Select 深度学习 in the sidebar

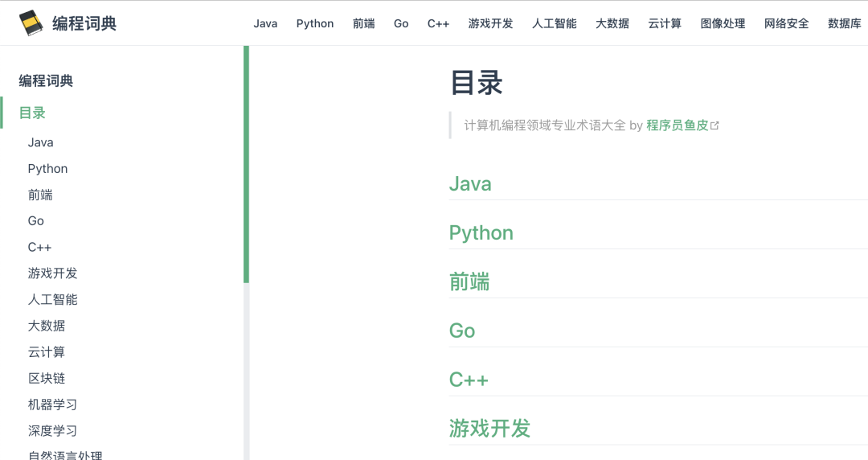(x=52, y=430)
